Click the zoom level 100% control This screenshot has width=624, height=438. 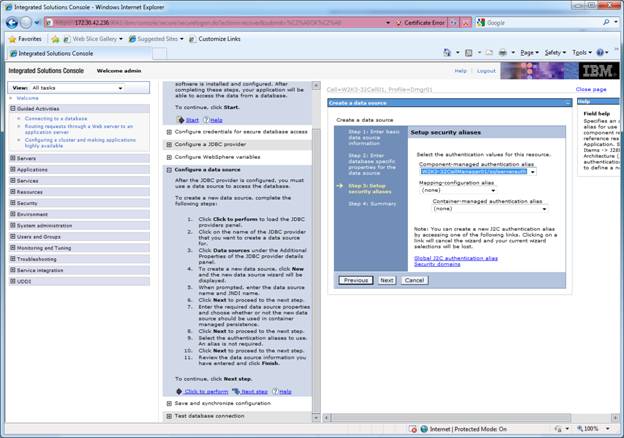(x=594, y=428)
